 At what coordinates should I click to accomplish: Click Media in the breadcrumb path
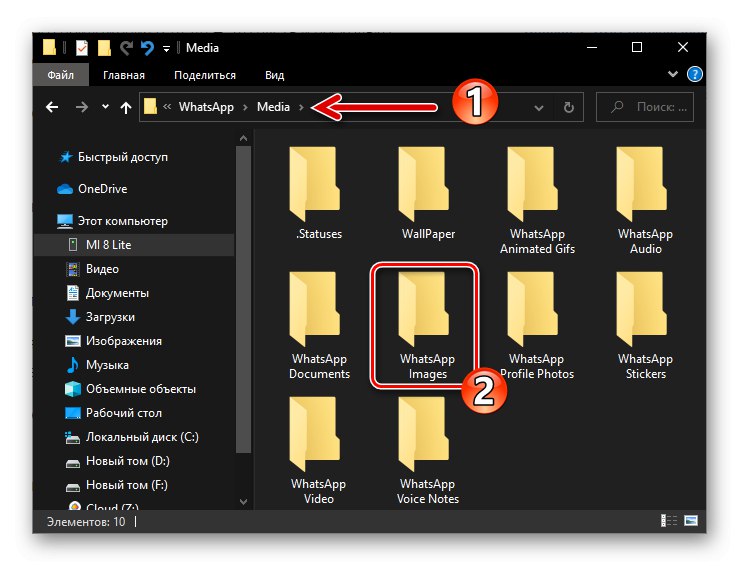[273, 107]
